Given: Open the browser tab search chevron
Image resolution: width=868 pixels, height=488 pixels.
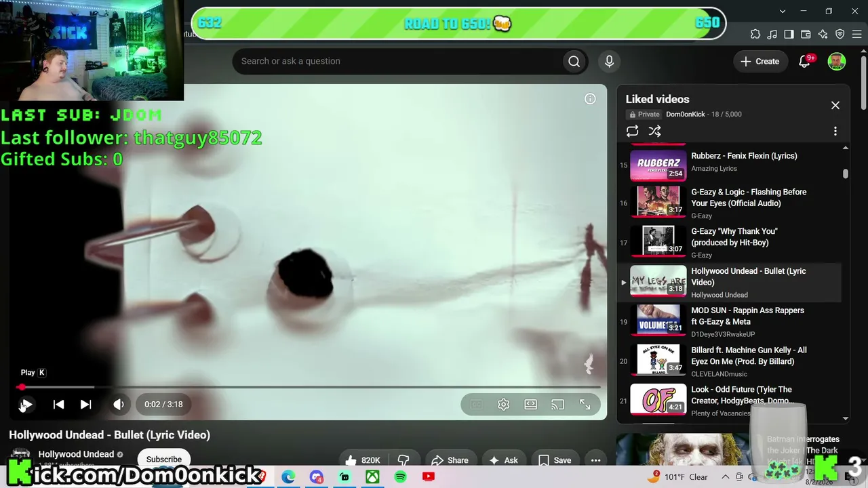Looking at the screenshot, I should coord(783,11).
